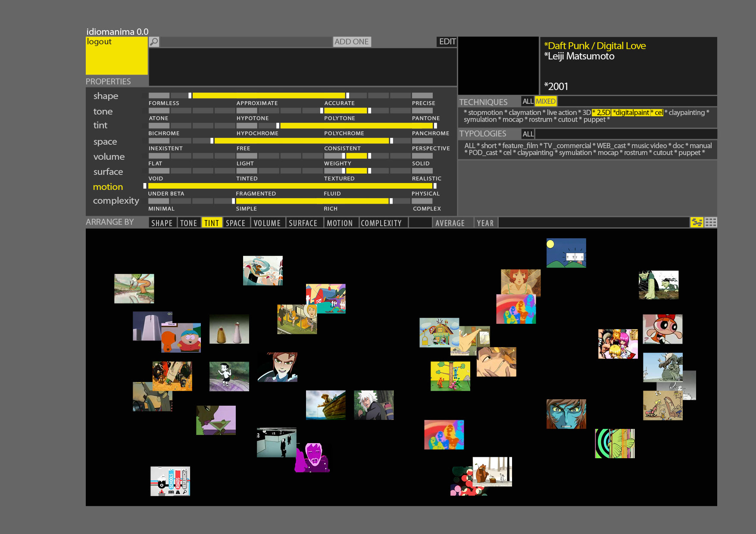The height and width of the screenshot is (534, 756).
Task: Click the logout link
Action: (x=99, y=42)
